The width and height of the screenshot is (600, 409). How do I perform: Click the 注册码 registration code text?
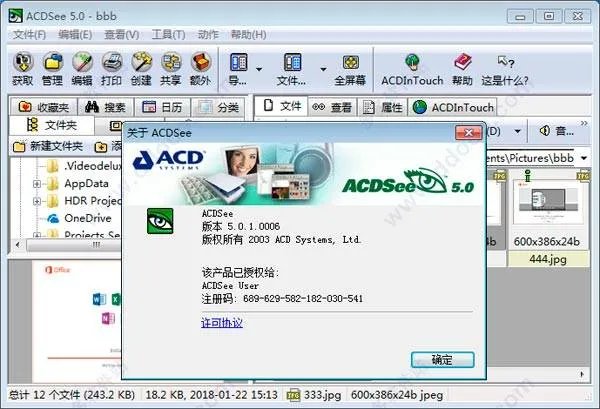[282, 299]
